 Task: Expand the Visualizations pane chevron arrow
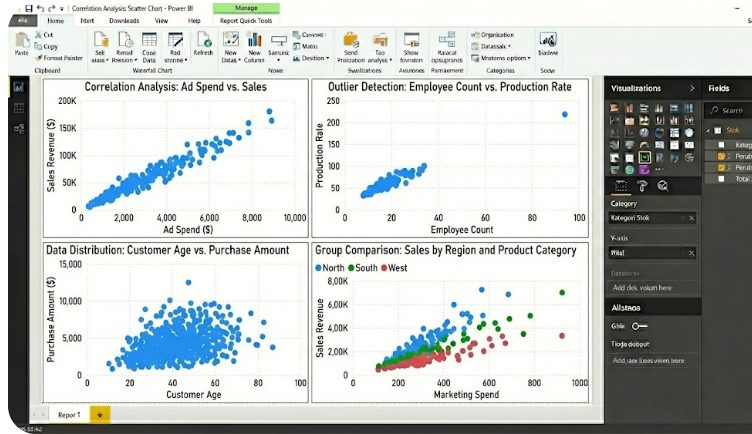coord(691,89)
